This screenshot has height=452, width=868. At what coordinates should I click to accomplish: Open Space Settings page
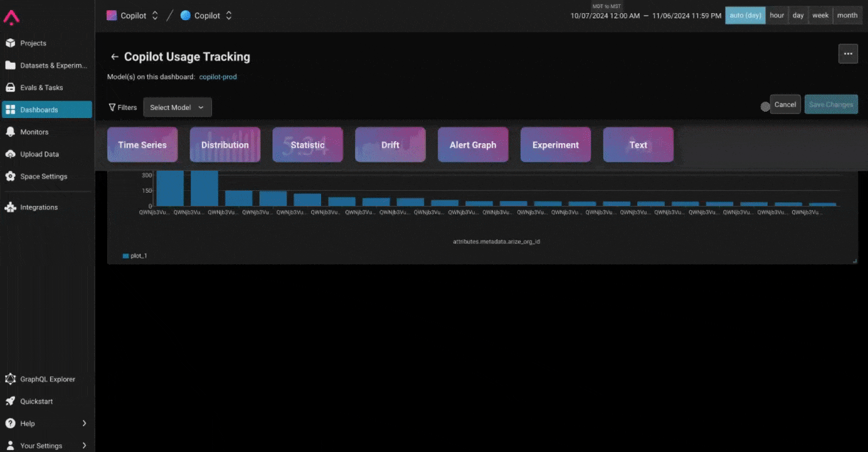(x=47, y=176)
